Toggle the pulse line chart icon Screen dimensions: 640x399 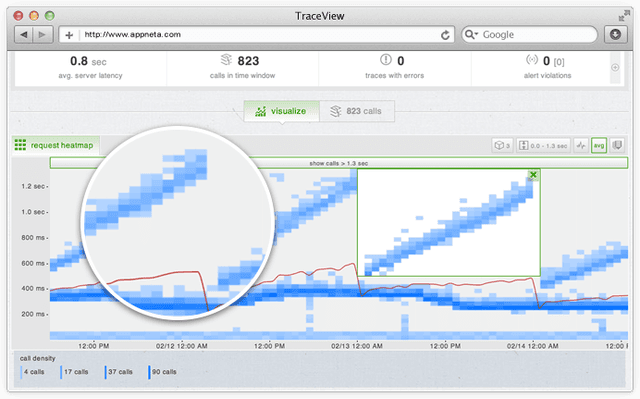(581, 145)
